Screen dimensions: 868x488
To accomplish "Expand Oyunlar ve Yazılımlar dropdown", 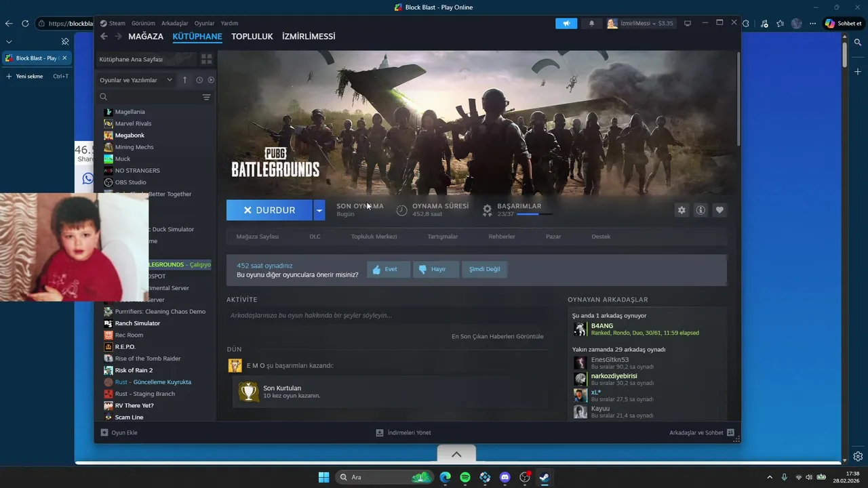I will (x=136, y=80).
